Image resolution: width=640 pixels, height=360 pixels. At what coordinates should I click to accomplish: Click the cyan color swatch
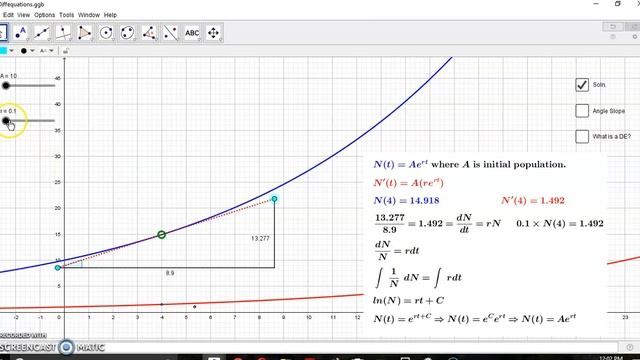(3, 51)
